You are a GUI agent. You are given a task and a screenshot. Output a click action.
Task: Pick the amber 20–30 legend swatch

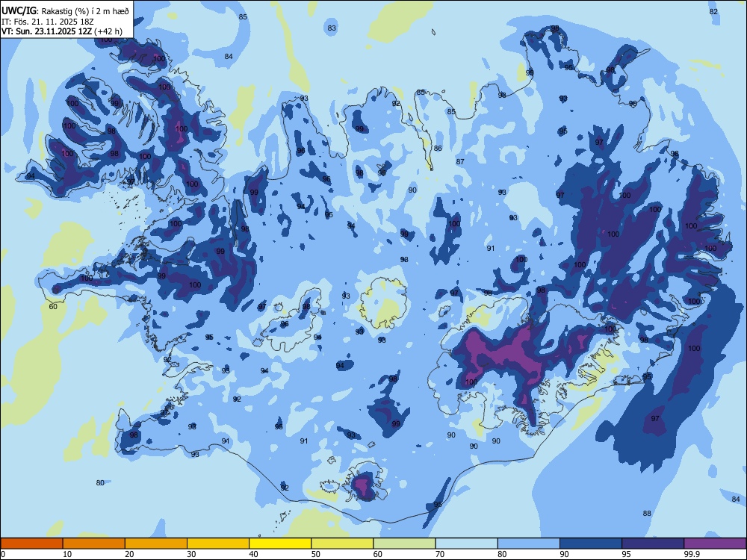click(x=156, y=544)
